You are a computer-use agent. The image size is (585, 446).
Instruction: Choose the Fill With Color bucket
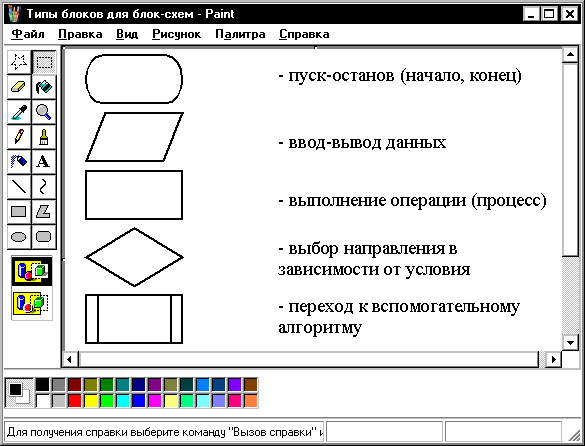44,87
